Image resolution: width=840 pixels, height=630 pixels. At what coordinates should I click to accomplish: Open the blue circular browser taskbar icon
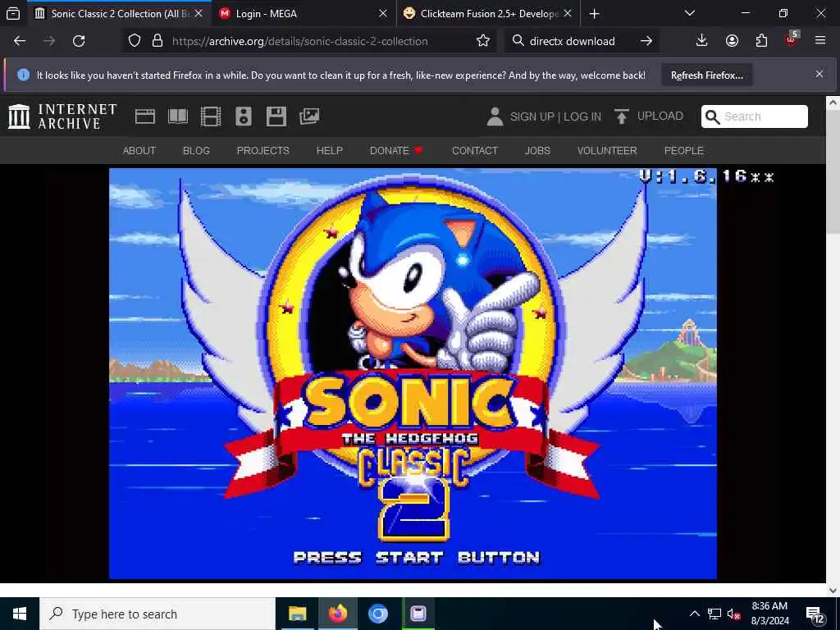[x=377, y=614]
